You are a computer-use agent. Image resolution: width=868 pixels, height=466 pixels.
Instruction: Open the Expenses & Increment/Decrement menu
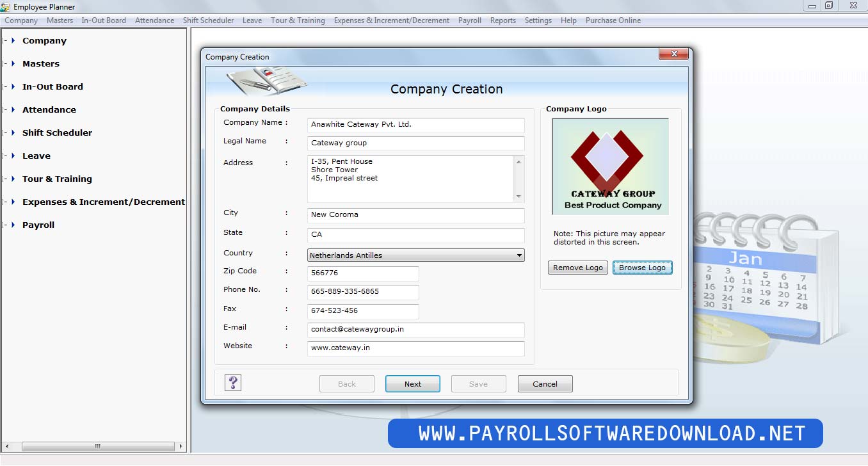[x=392, y=20]
